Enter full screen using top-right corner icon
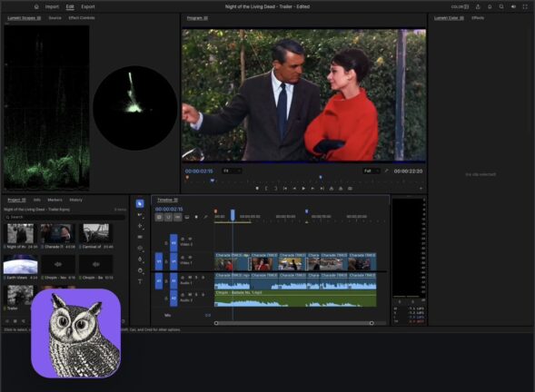Screen dimensions: 535x392 [x=525, y=6]
